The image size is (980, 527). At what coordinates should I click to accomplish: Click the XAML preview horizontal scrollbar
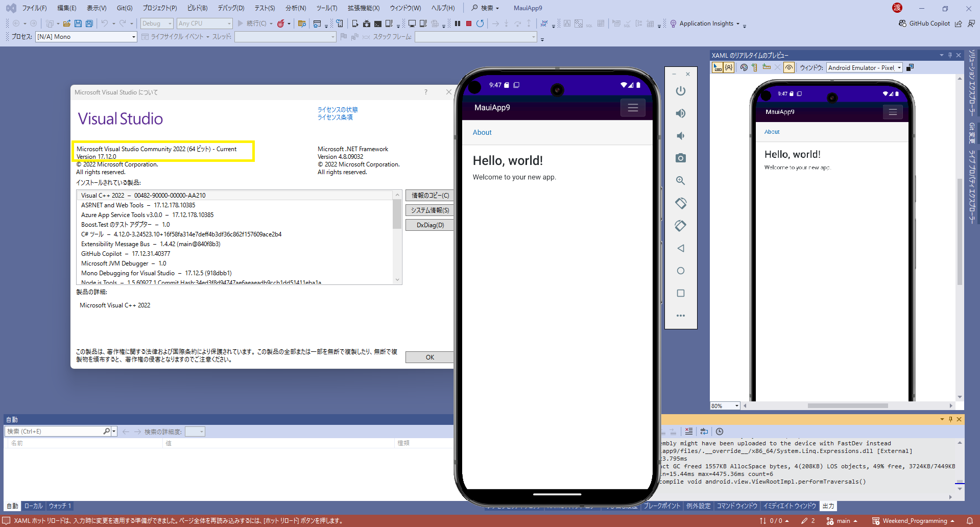click(848, 406)
